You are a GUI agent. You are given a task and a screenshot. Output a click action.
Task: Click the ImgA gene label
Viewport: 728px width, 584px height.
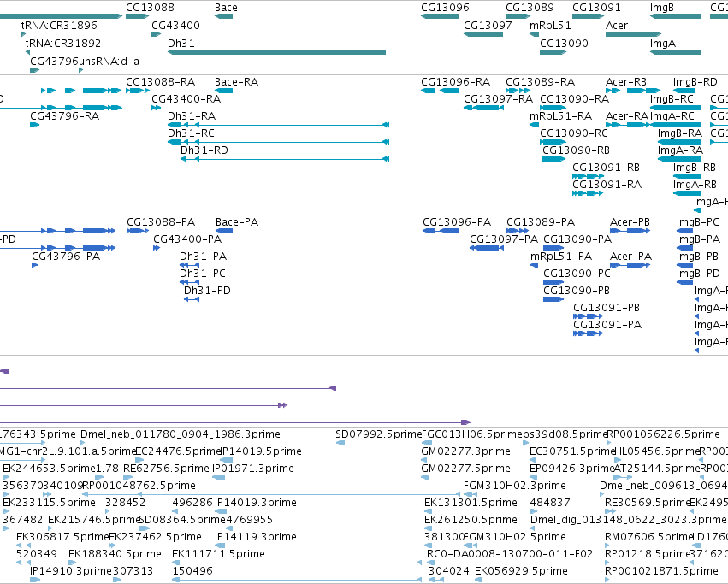pos(662,43)
